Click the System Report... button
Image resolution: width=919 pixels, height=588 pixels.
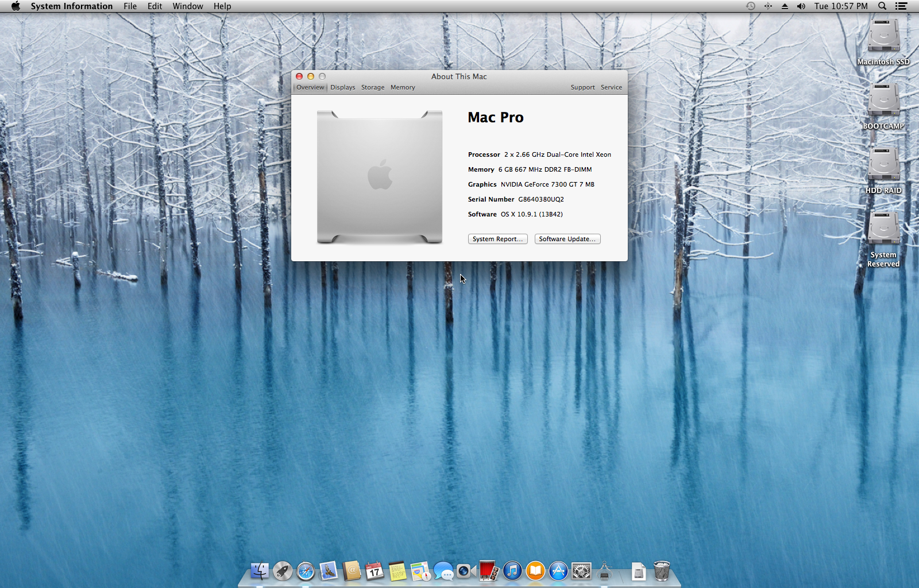coord(497,239)
